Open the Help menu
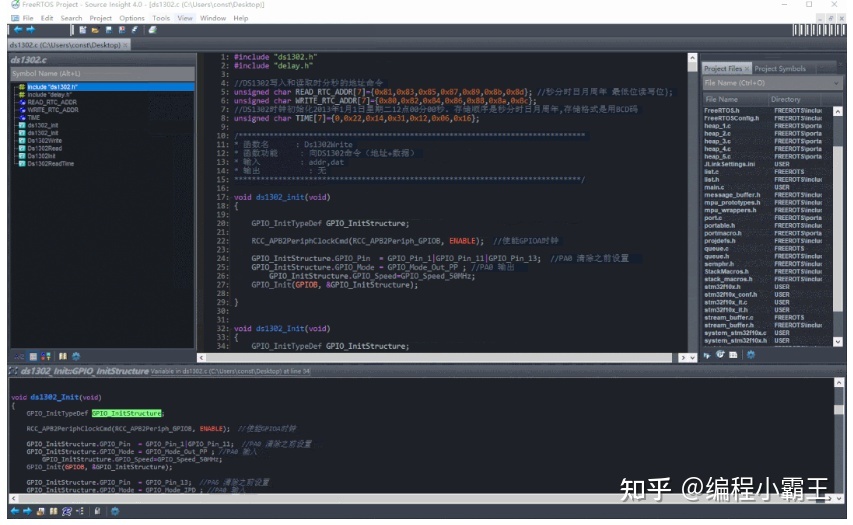The image size is (853, 525). (x=240, y=18)
